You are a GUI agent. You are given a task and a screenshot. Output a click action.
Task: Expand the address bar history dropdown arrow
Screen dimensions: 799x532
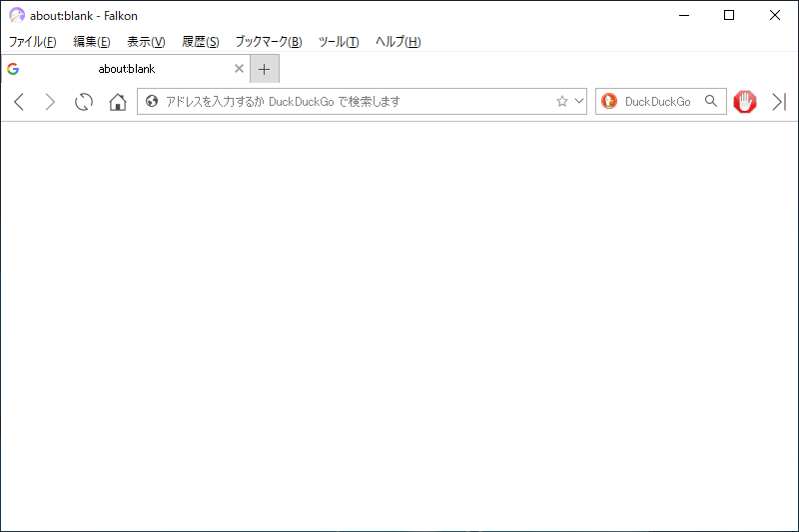(579, 101)
